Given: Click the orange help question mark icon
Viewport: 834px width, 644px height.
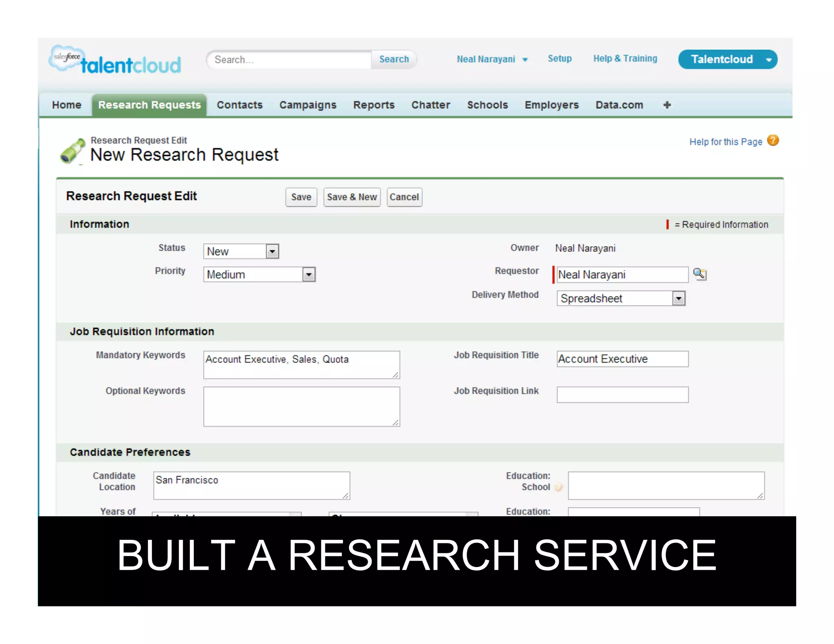Looking at the screenshot, I should (773, 141).
